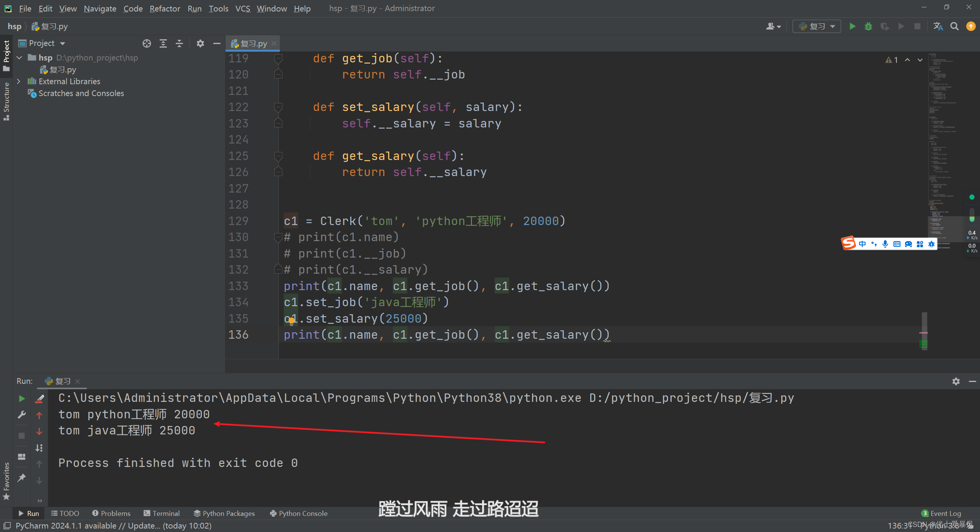Open Search Everywhere magnifier icon

pyautogui.click(x=954, y=26)
